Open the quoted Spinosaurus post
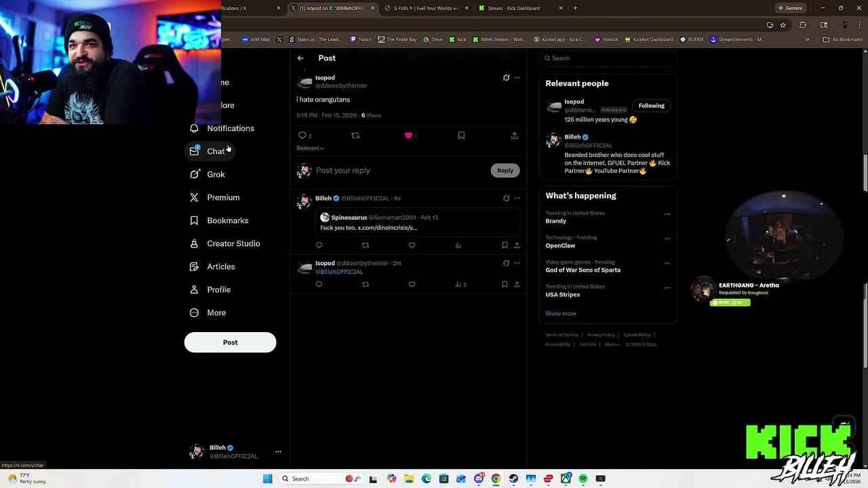The image size is (868, 488). (x=418, y=222)
